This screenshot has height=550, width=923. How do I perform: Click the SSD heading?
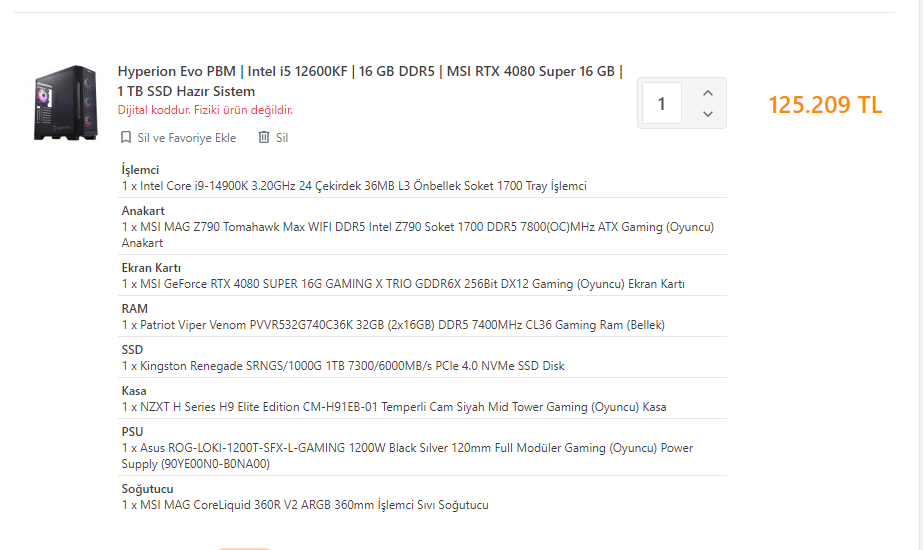point(132,350)
